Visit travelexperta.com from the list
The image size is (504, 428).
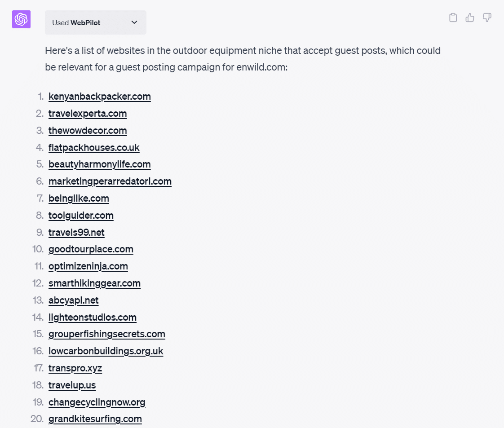pyautogui.click(x=87, y=113)
